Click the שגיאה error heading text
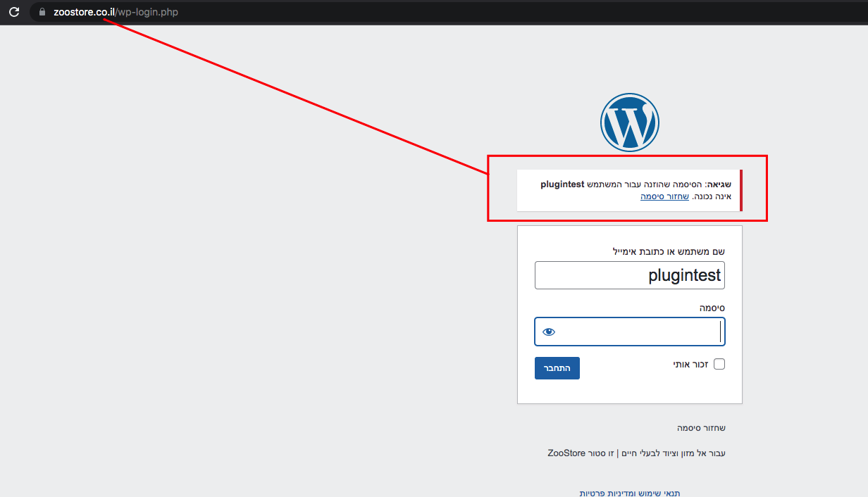 pyautogui.click(x=720, y=184)
